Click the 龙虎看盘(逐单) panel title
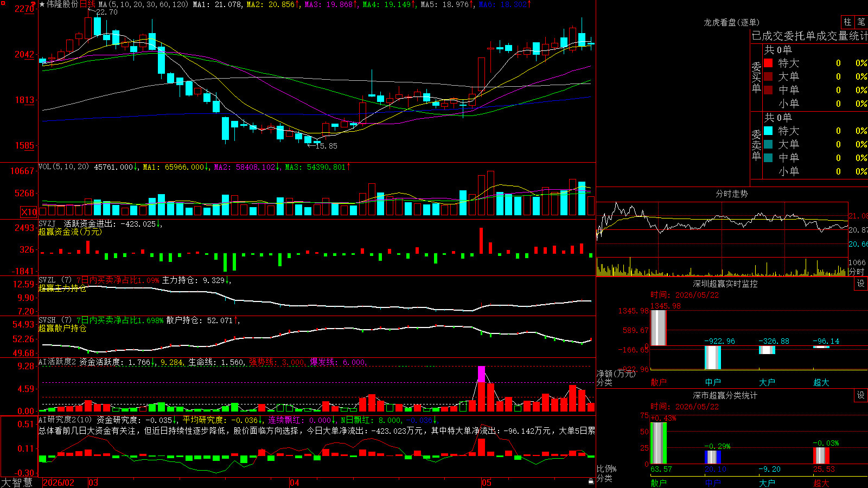This screenshot has width=868, height=488. tap(731, 22)
